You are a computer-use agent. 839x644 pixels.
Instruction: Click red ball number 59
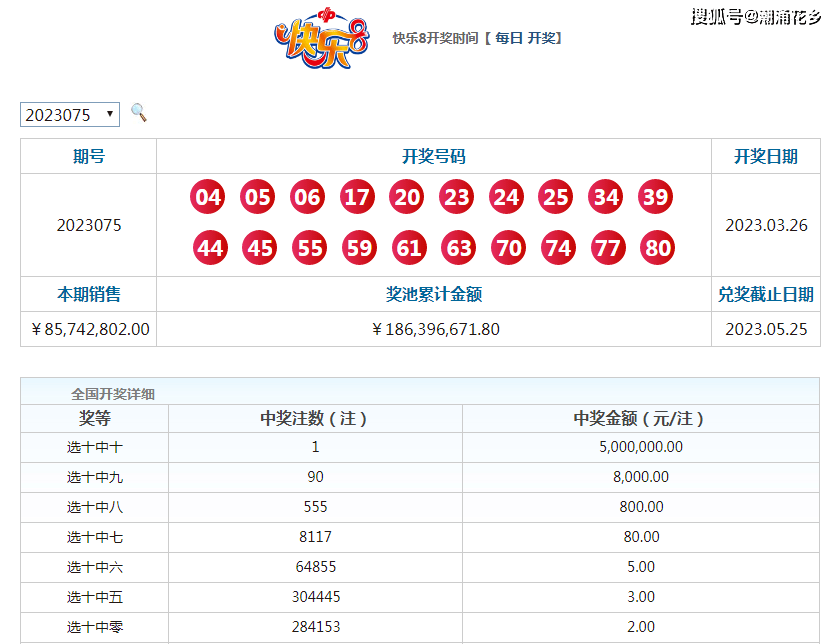(359, 248)
